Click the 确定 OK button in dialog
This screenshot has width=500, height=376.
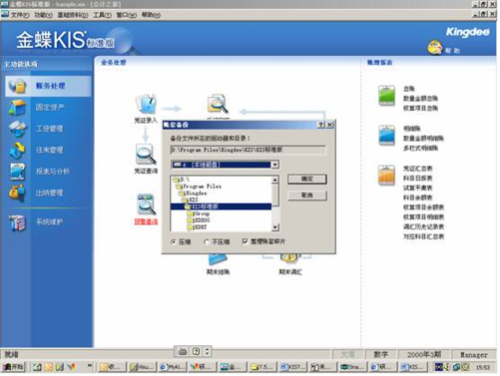pos(307,179)
